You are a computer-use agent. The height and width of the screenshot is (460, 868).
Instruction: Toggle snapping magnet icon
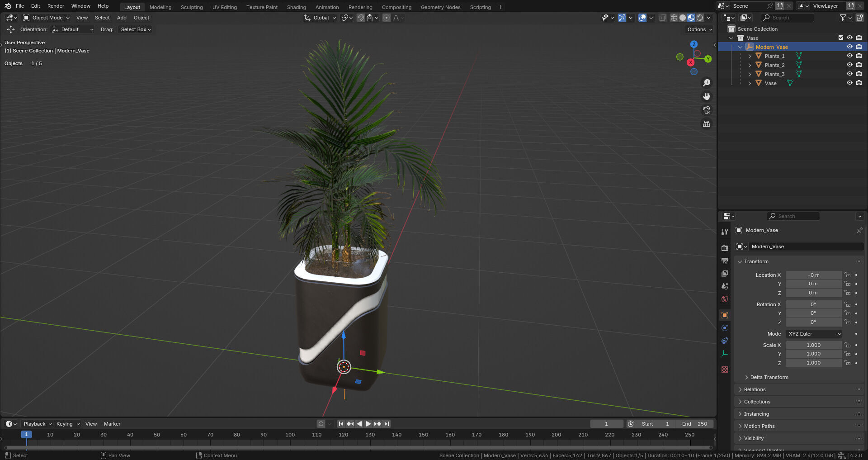point(360,18)
